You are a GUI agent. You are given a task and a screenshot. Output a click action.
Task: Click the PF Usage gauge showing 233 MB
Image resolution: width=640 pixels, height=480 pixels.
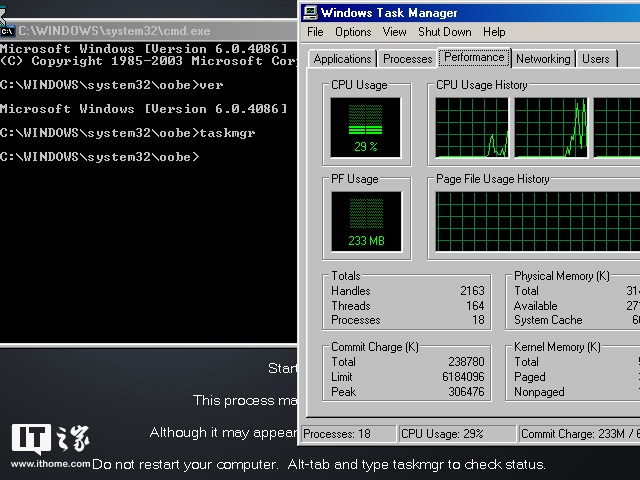click(365, 220)
